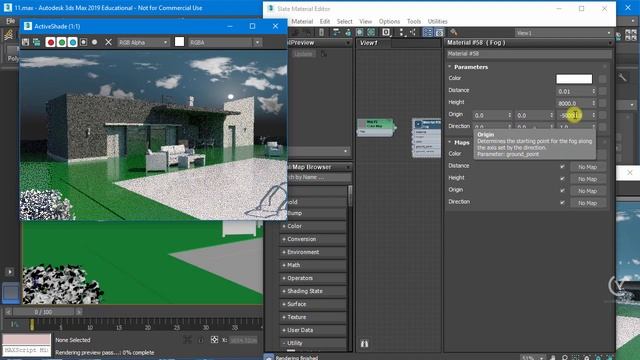This screenshot has width=640, height=360.
Task: Click the Move Children icon in Slate toolbar
Action: [x=336, y=32]
